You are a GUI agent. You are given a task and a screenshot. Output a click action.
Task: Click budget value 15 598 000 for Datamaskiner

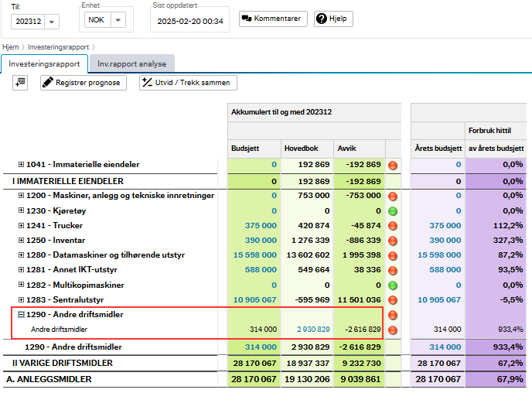(255, 255)
